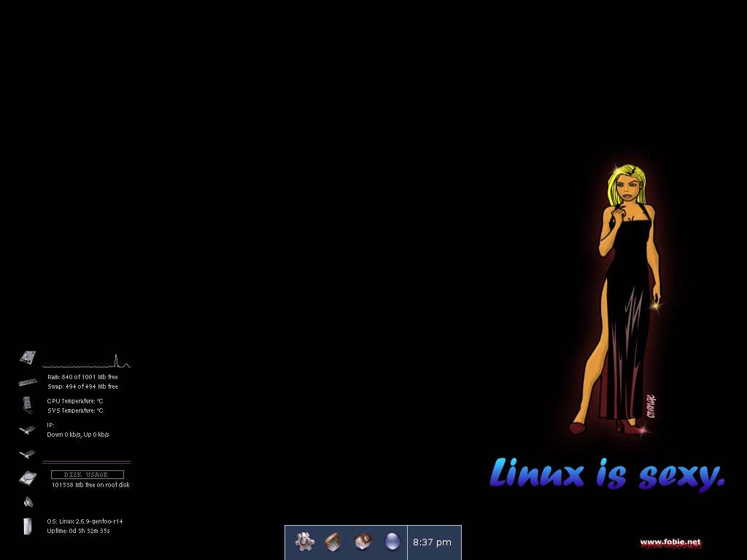
Task: Launch the terminal from the panel
Action: click(x=333, y=542)
